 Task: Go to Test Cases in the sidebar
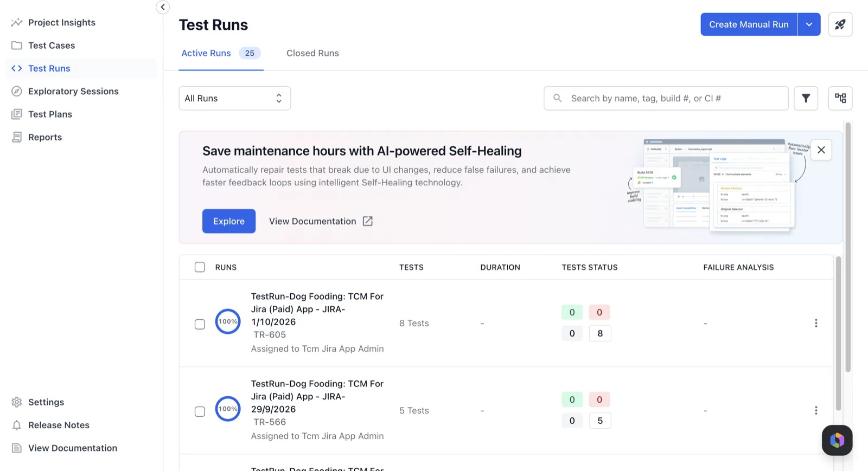pyautogui.click(x=43, y=46)
